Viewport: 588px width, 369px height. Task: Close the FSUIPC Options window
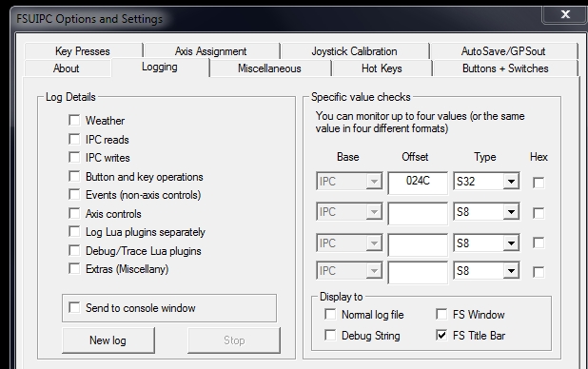(565, 14)
